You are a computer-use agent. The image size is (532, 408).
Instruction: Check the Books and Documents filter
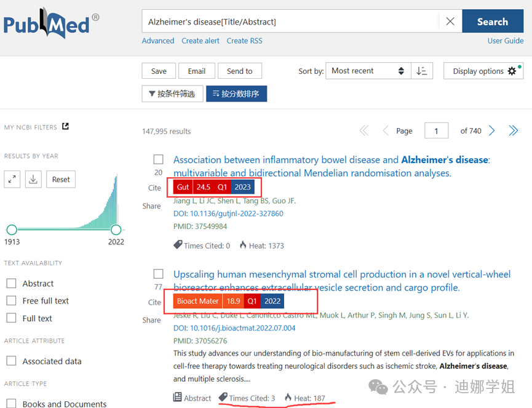click(11, 403)
